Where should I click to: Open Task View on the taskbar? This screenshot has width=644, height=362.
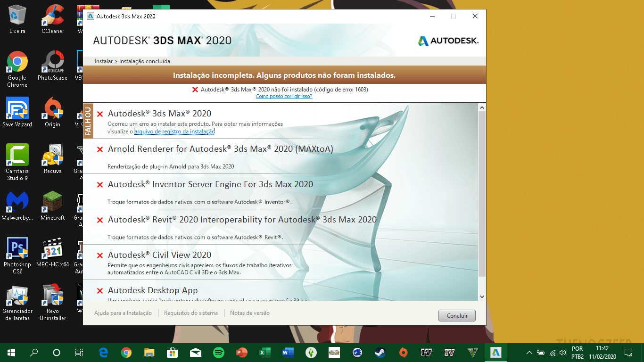pyautogui.click(x=79, y=352)
